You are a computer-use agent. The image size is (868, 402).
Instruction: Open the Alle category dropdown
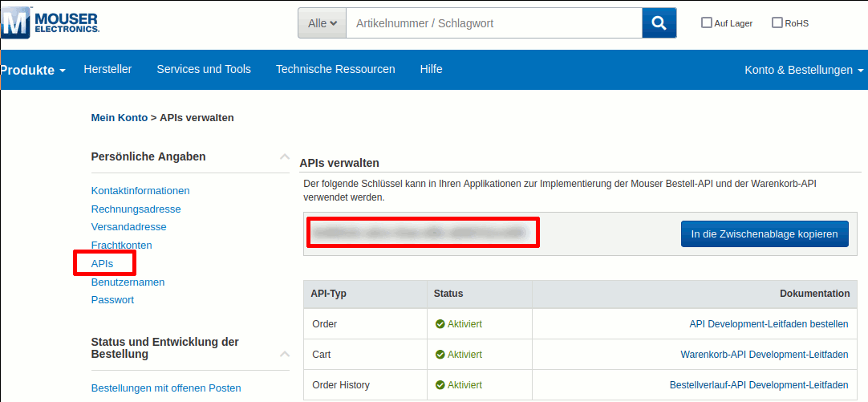click(322, 23)
